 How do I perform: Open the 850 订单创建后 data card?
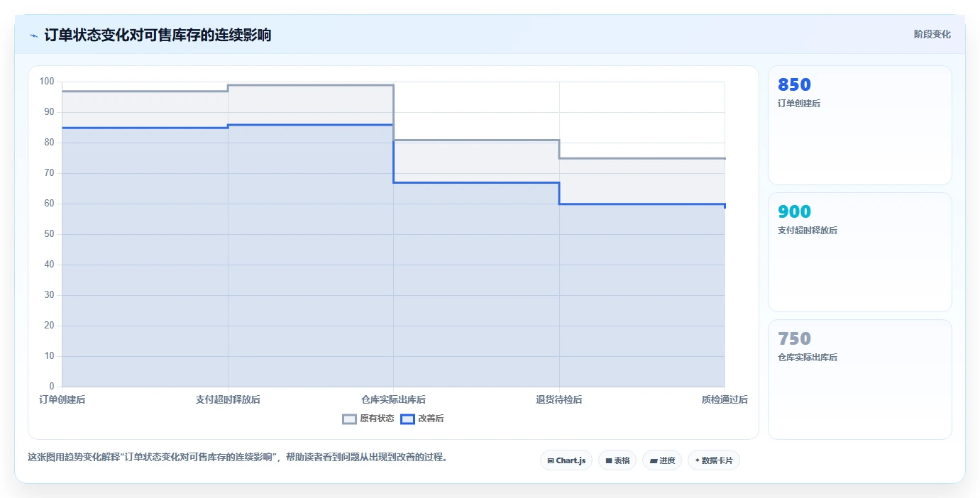coord(860,126)
